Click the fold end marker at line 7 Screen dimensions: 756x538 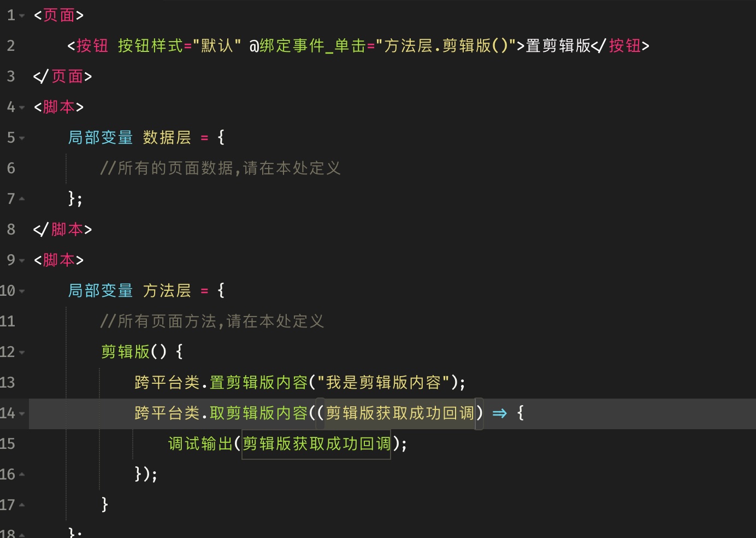[22, 199]
